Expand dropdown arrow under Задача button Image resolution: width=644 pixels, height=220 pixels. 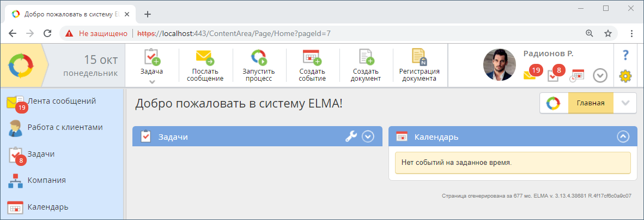tap(152, 82)
